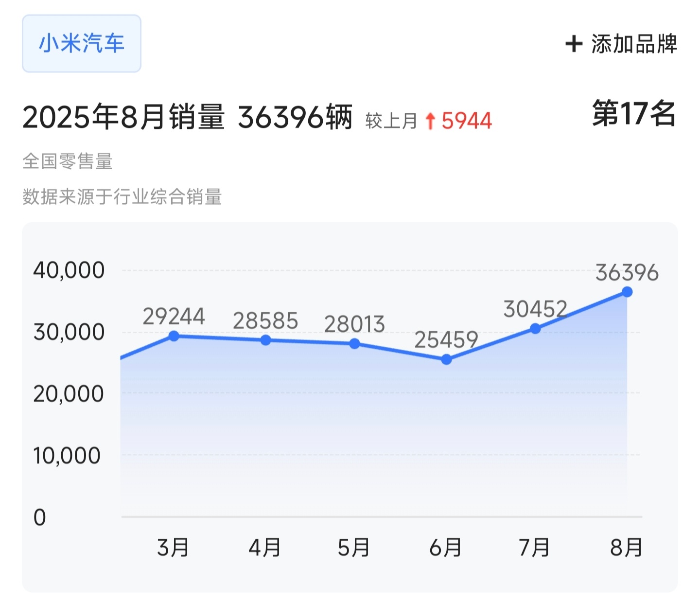Click the 30452 value label
This screenshot has height=604, width=700.
click(x=535, y=309)
